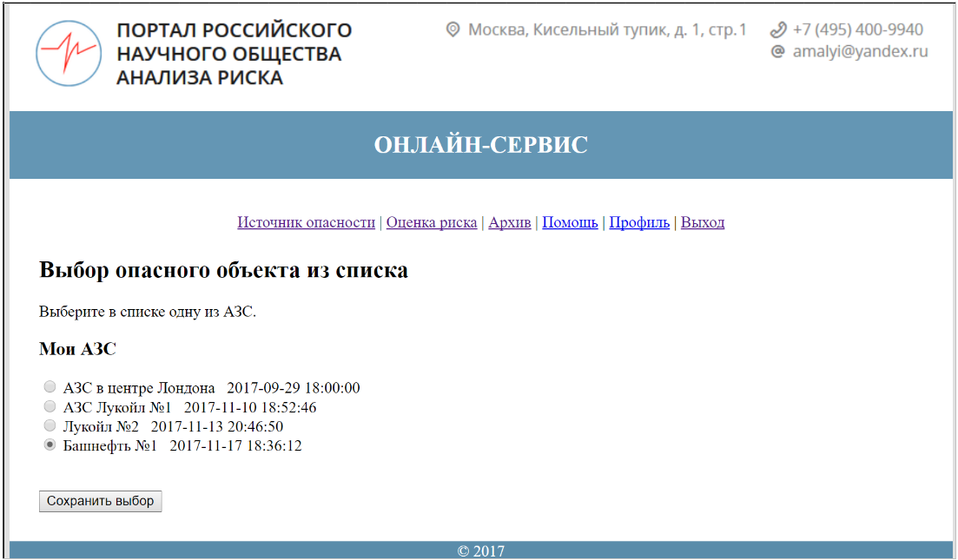This screenshot has width=958, height=560.
Task: Select the АЗС Лукойл №1 radio button
Action: (50, 406)
